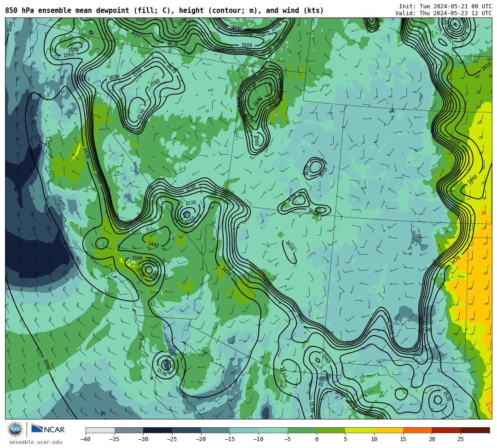Image resolution: width=497 pixels, height=448 pixels.
Task: Pick the dark teal -20 to -15 colorbar swatch
Action: tap(215, 430)
